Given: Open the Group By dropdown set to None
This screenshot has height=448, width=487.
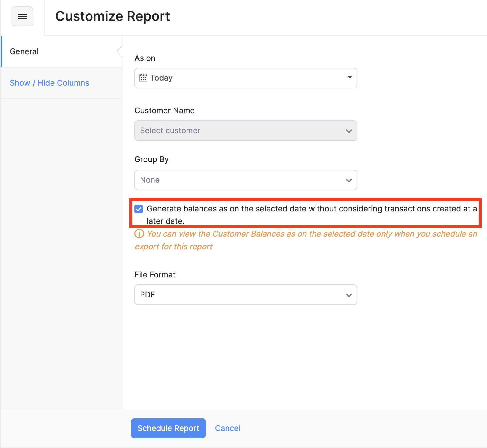Looking at the screenshot, I should (245, 180).
